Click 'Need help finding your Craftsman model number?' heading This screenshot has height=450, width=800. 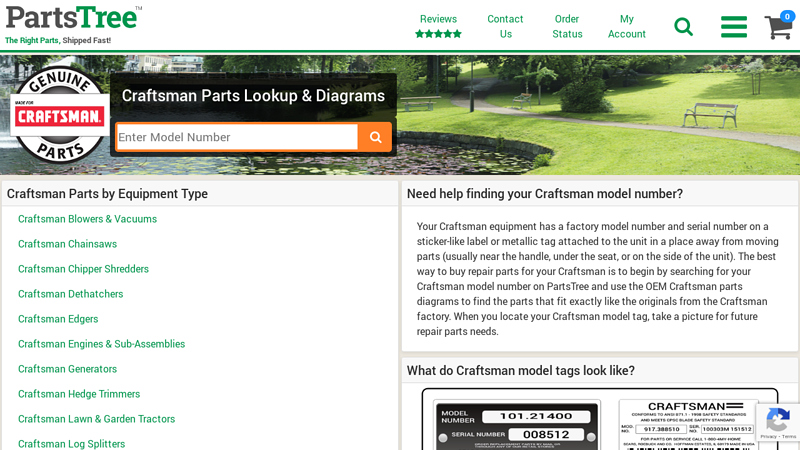click(544, 194)
